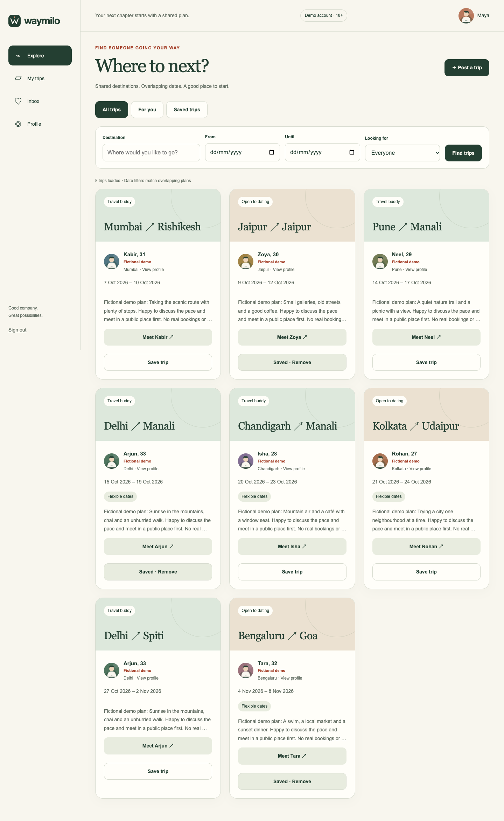Click Travel buddy tag on Pune card

[388, 202]
